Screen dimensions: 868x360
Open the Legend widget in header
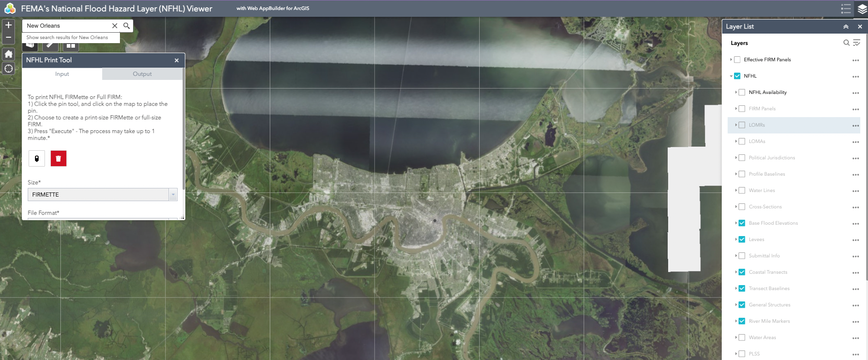pyautogui.click(x=846, y=9)
